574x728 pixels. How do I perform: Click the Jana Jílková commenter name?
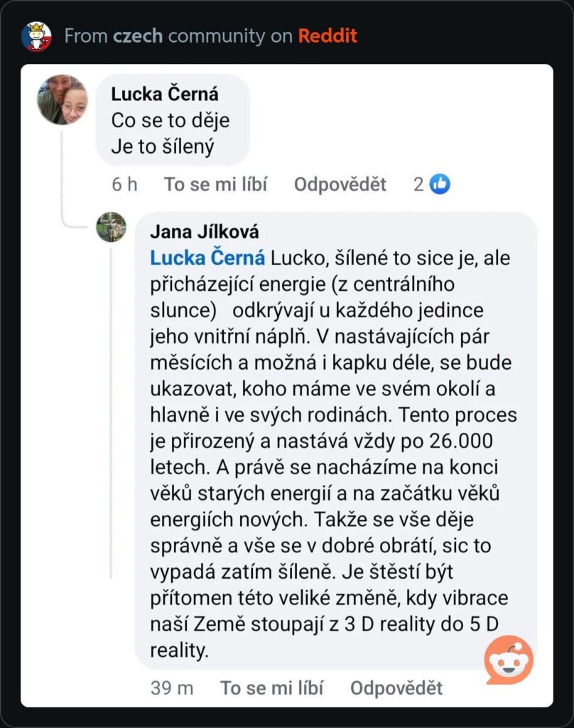[x=204, y=232]
